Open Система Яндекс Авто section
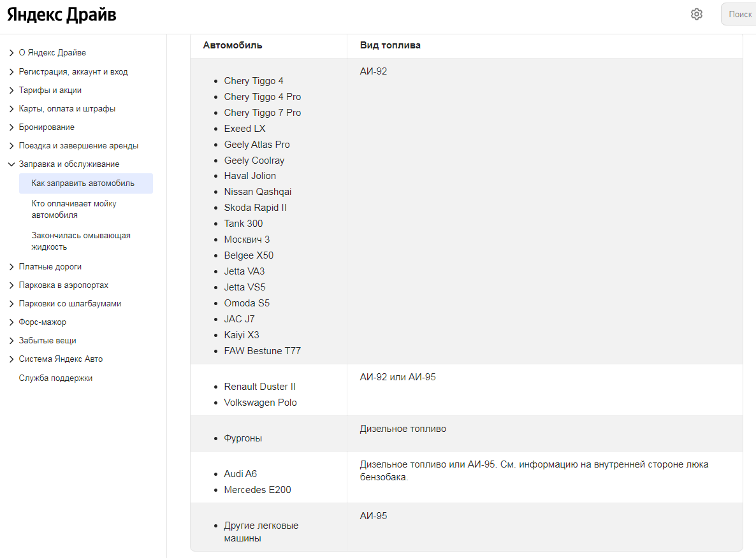The height and width of the screenshot is (558, 756). pos(61,359)
